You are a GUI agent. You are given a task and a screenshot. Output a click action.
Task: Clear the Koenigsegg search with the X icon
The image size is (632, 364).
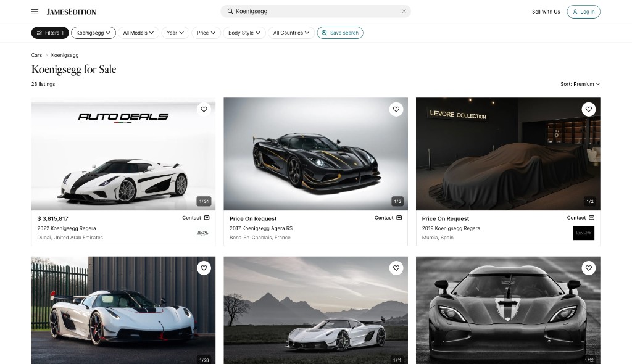point(404,11)
